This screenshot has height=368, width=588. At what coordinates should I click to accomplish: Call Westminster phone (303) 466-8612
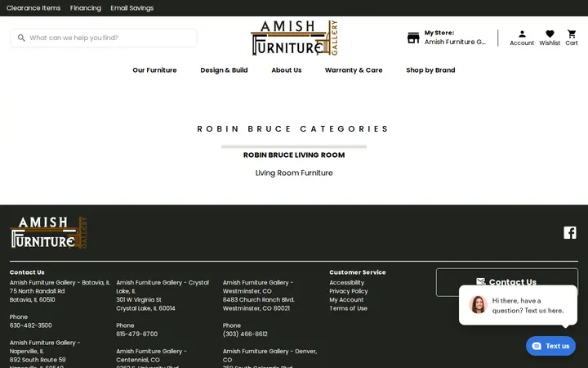pyautogui.click(x=245, y=334)
